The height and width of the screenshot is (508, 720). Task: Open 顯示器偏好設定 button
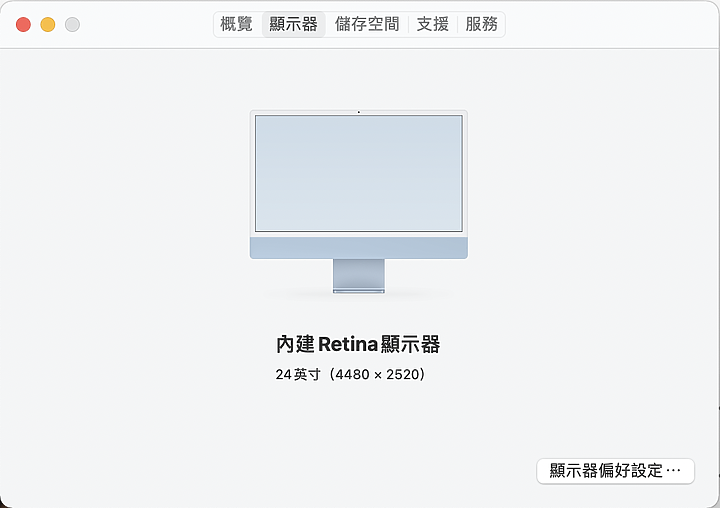point(615,471)
